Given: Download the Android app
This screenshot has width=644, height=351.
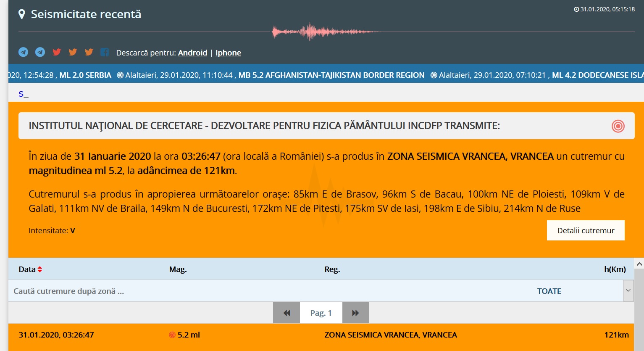Looking at the screenshot, I should tap(192, 53).
